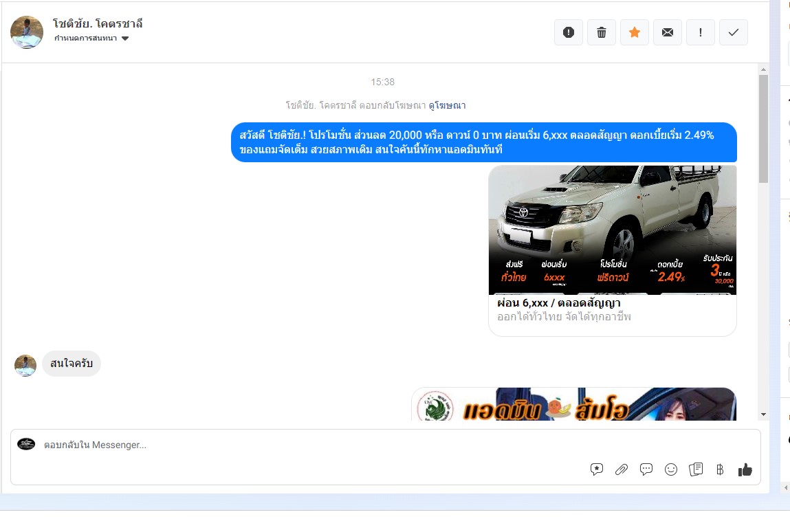The height and width of the screenshot is (532, 790).
Task: Flag conversation with exclamation mark icon
Action: 701,32
